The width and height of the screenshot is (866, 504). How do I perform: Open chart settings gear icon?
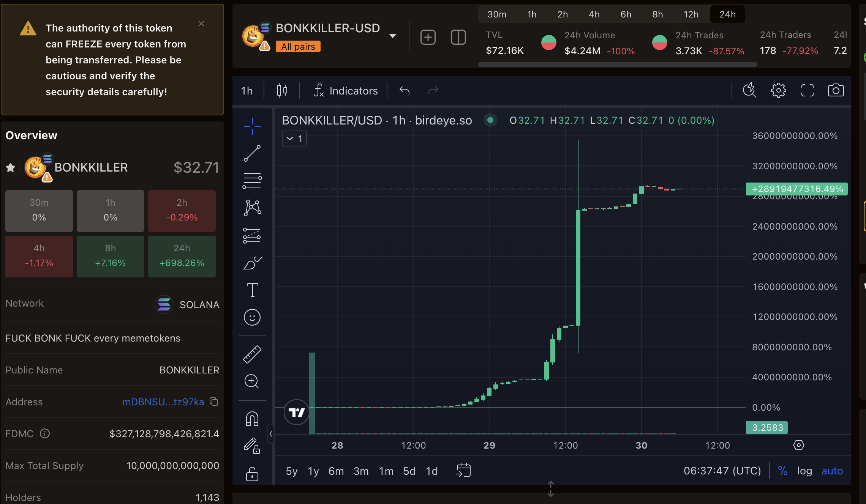point(778,90)
